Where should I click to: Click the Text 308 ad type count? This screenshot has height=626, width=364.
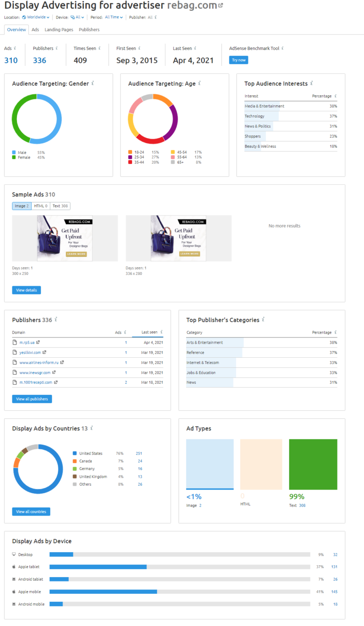click(x=302, y=506)
